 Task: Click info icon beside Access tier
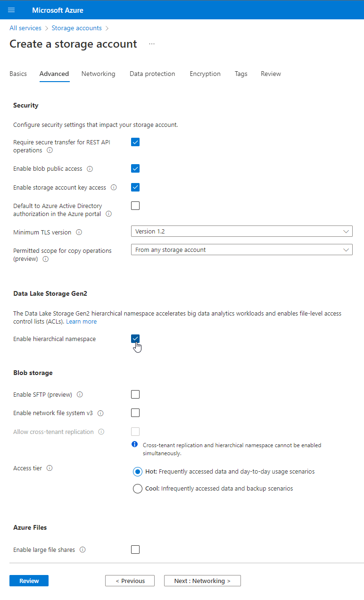(50, 468)
